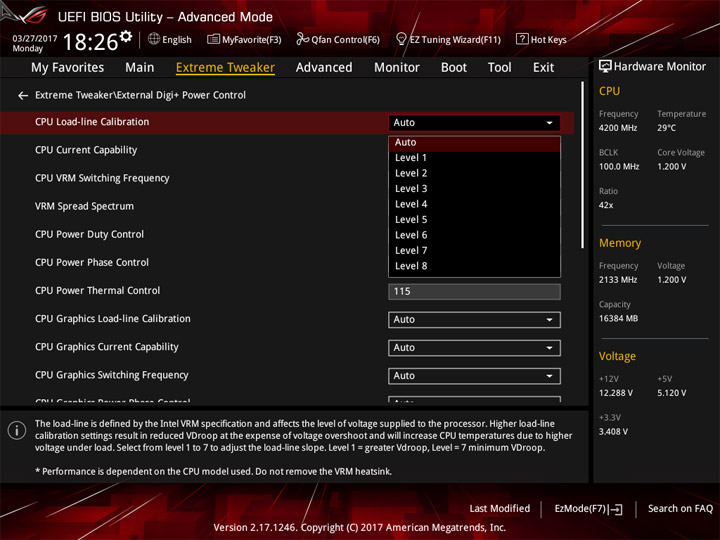Click CPU frequency value 4200 MHz

618,128
